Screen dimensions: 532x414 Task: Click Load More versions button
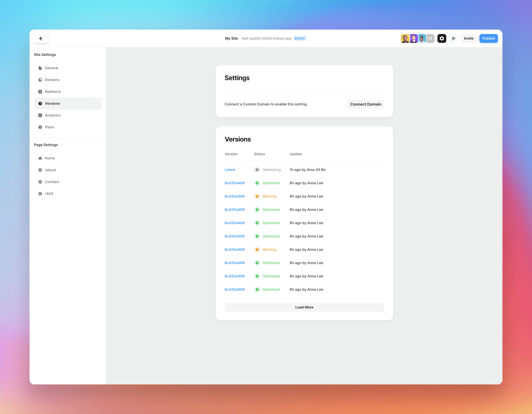tap(304, 307)
